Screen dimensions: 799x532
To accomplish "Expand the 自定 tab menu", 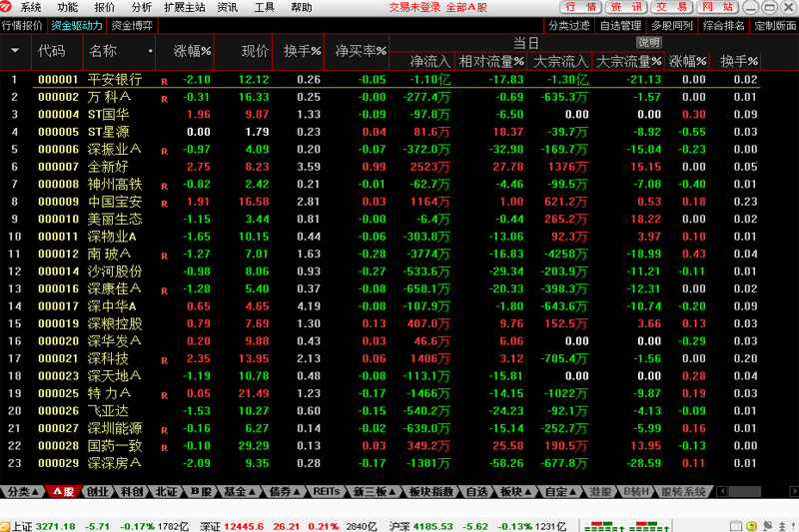I will (572, 492).
